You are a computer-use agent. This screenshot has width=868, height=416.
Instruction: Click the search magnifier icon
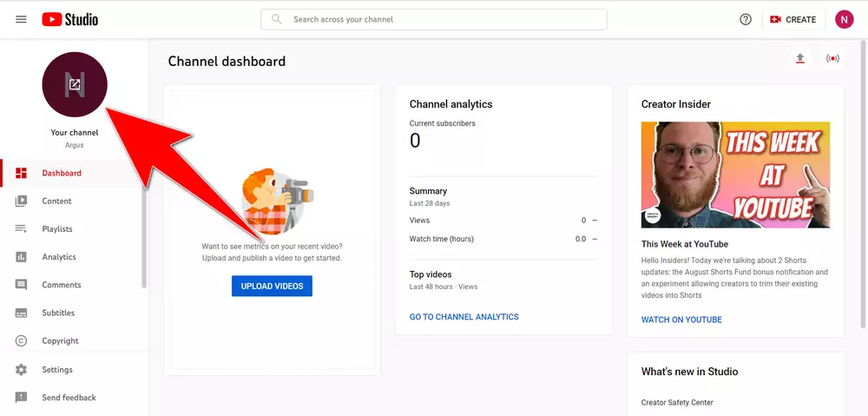[x=276, y=19]
